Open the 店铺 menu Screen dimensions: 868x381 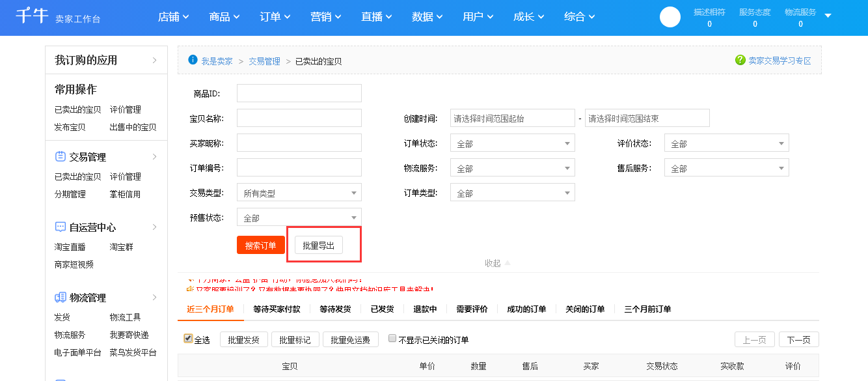click(173, 16)
